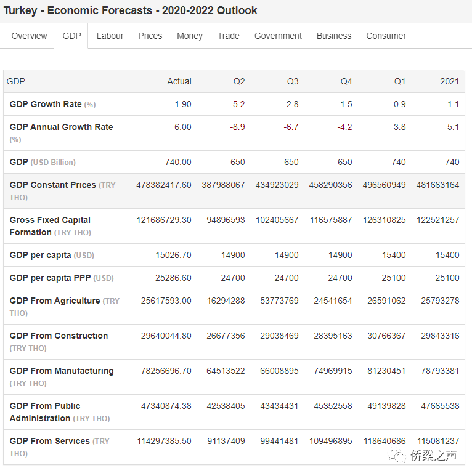Click the 74969915 manufacturing Q4 value

(333, 371)
